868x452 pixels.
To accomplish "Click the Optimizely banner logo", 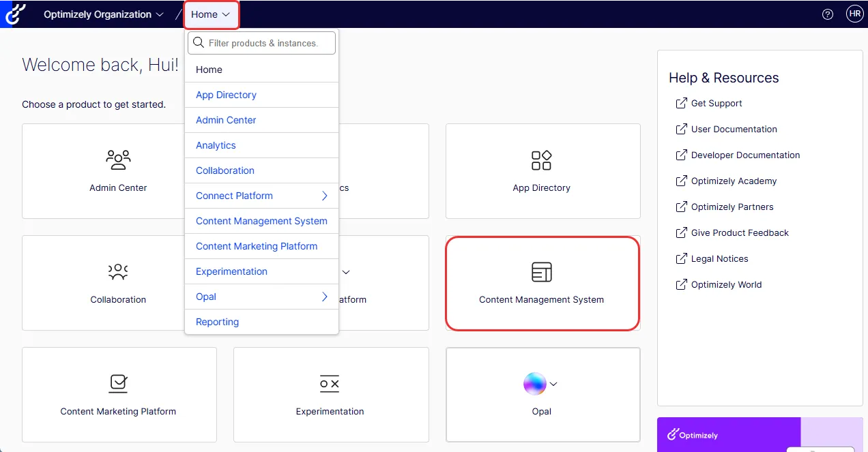I will pos(693,434).
